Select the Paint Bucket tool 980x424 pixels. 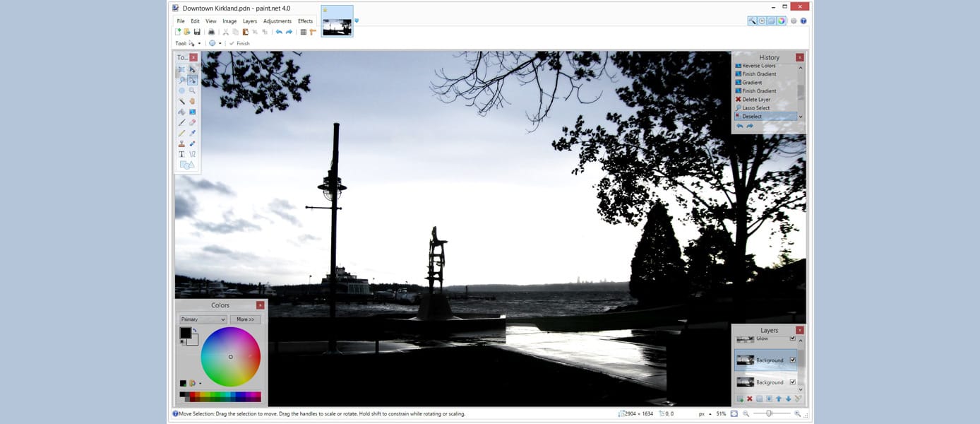coord(181,112)
